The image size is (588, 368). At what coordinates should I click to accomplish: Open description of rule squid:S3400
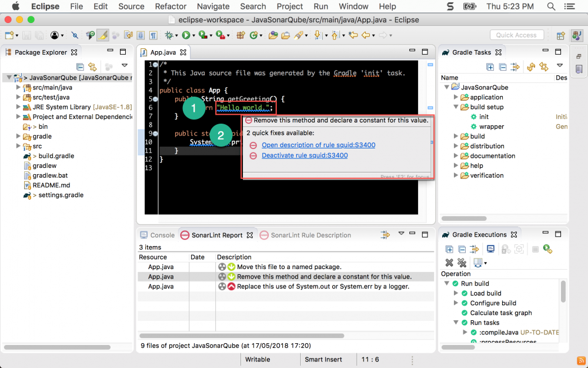pyautogui.click(x=319, y=145)
